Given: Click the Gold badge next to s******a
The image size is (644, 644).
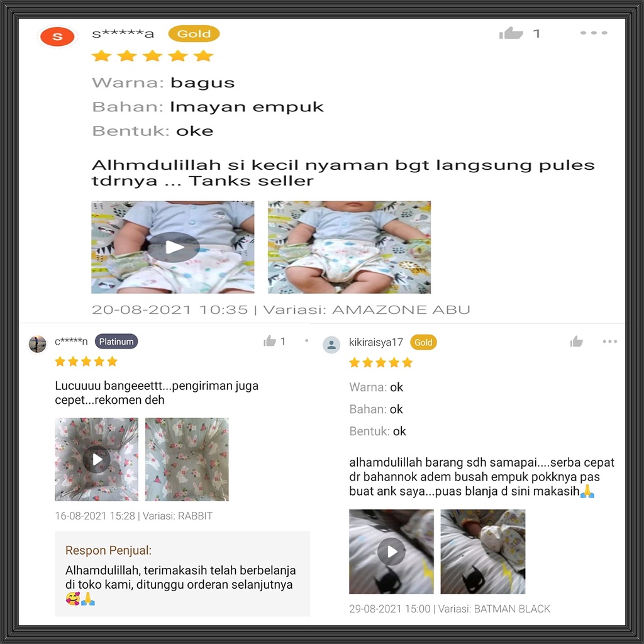Looking at the screenshot, I should [x=194, y=34].
